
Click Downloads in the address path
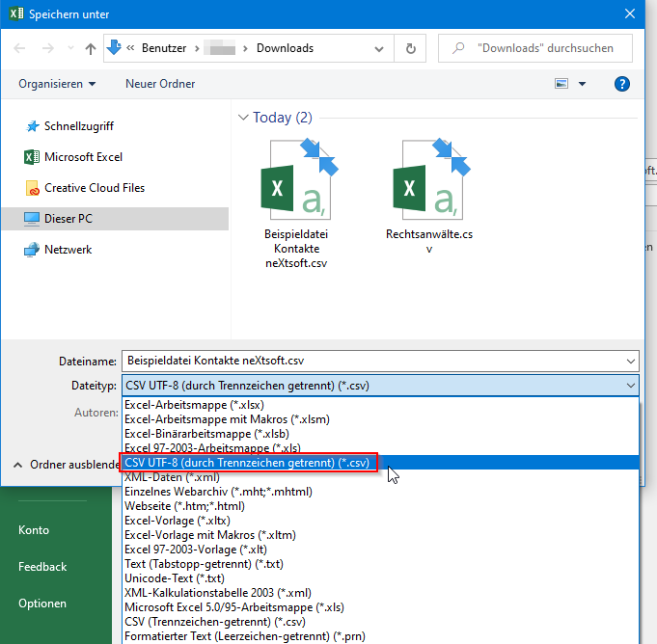(x=285, y=48)
